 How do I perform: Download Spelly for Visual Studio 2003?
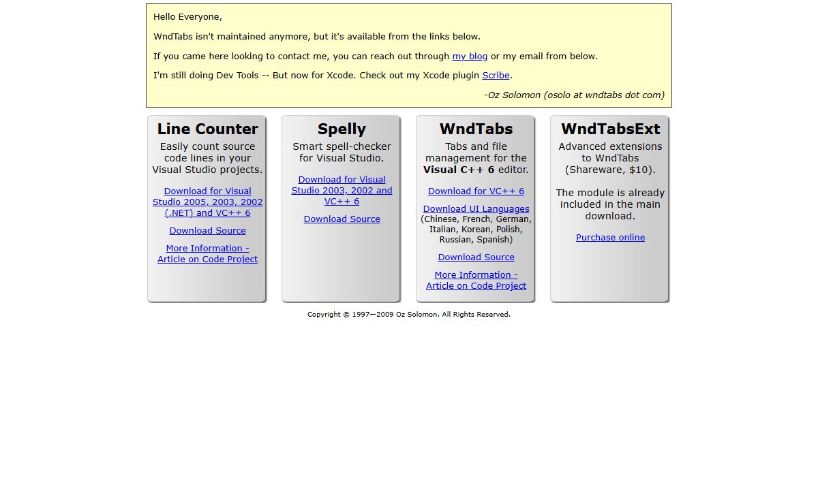click(x=342, y=190)
